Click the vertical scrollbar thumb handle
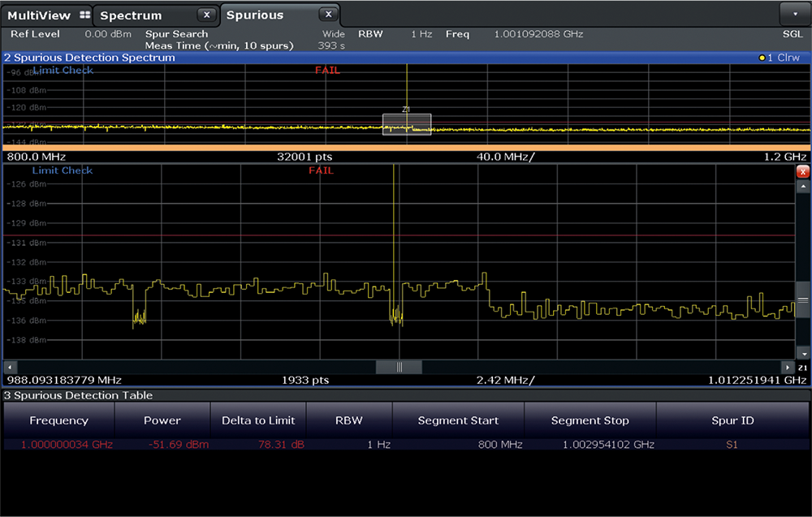 point(803,300)
